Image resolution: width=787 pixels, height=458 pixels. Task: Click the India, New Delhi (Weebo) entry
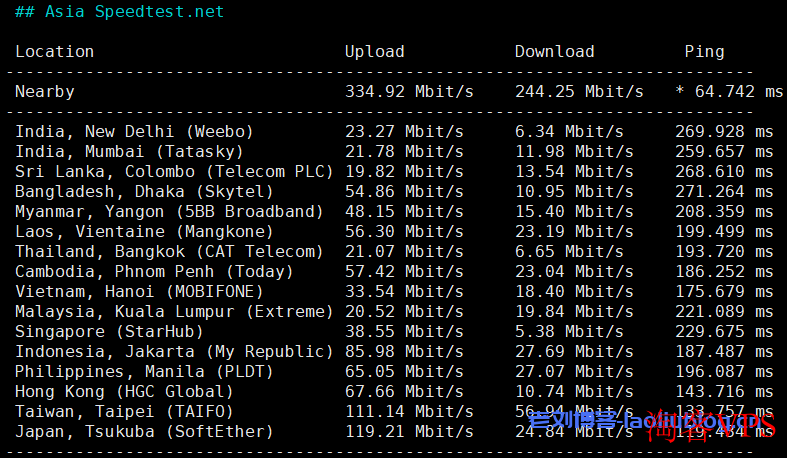pos(134,131)
